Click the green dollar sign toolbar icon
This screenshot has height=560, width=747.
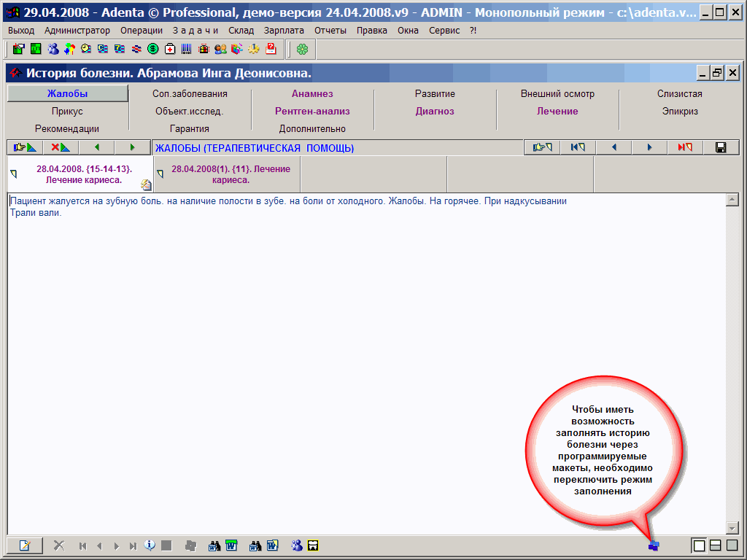(153, 49)
